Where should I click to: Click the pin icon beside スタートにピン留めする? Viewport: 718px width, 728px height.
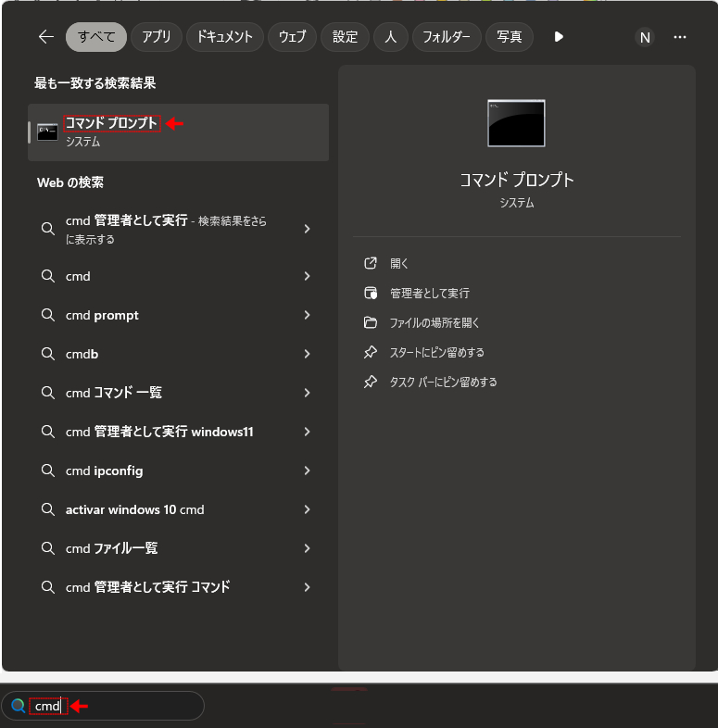[371, 352]
